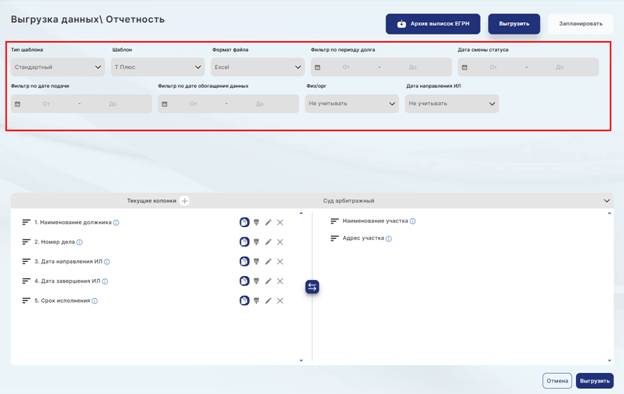Click the swap arrows button between the panels

[x=312, y=287]
